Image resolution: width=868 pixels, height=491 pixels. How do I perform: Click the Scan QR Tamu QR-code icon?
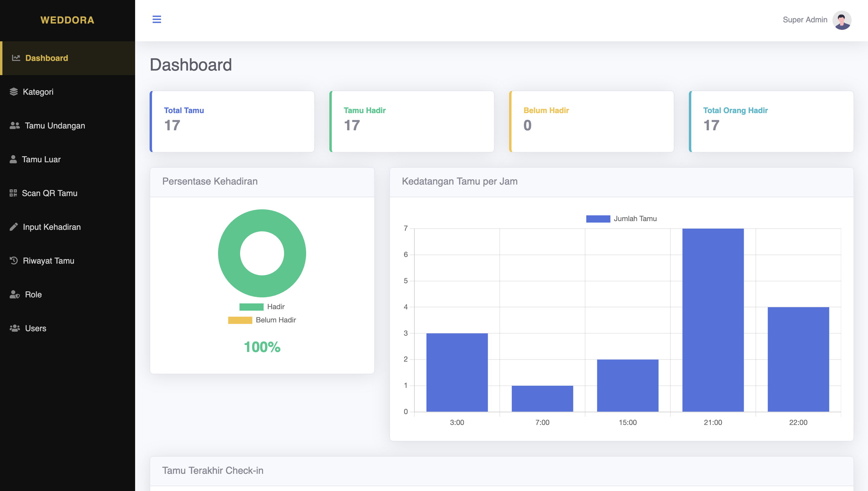click(13, 193)
